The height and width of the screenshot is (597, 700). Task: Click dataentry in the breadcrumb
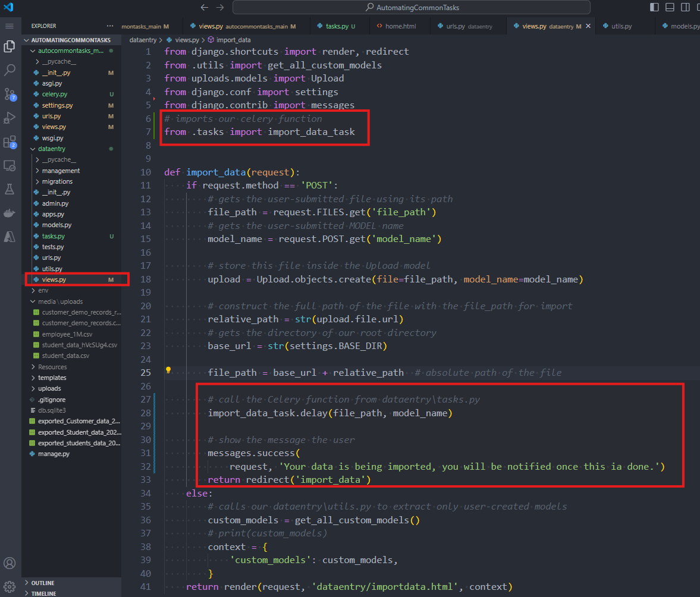click(x=143, y=40)
